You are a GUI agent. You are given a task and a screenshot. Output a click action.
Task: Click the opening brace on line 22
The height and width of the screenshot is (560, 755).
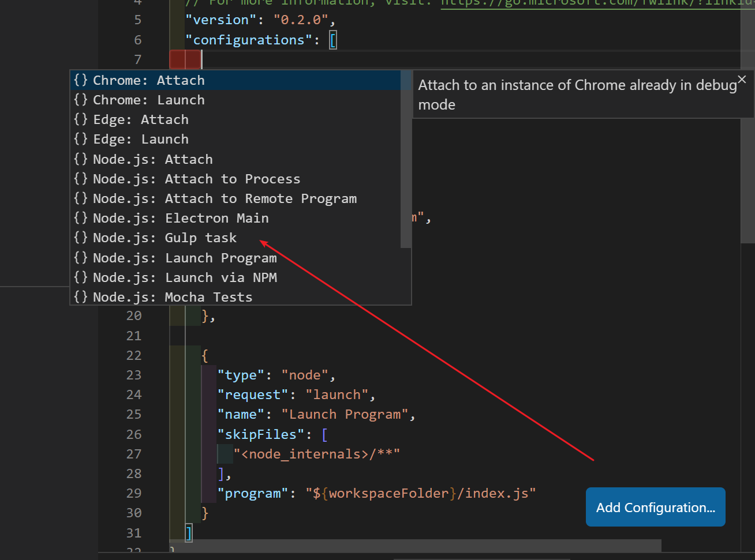204,355
